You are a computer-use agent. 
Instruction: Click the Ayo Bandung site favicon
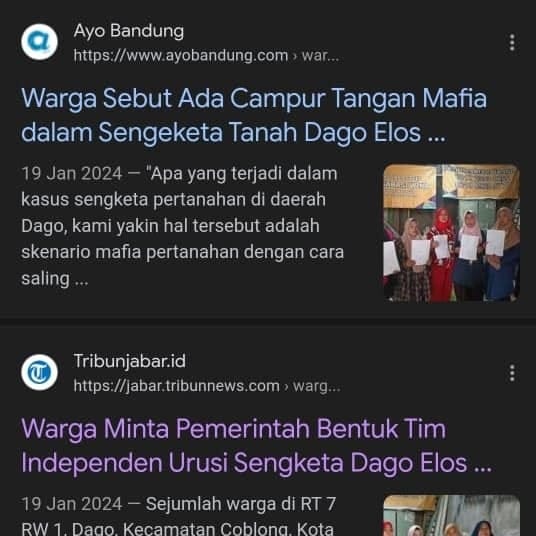tap(39, 42)
